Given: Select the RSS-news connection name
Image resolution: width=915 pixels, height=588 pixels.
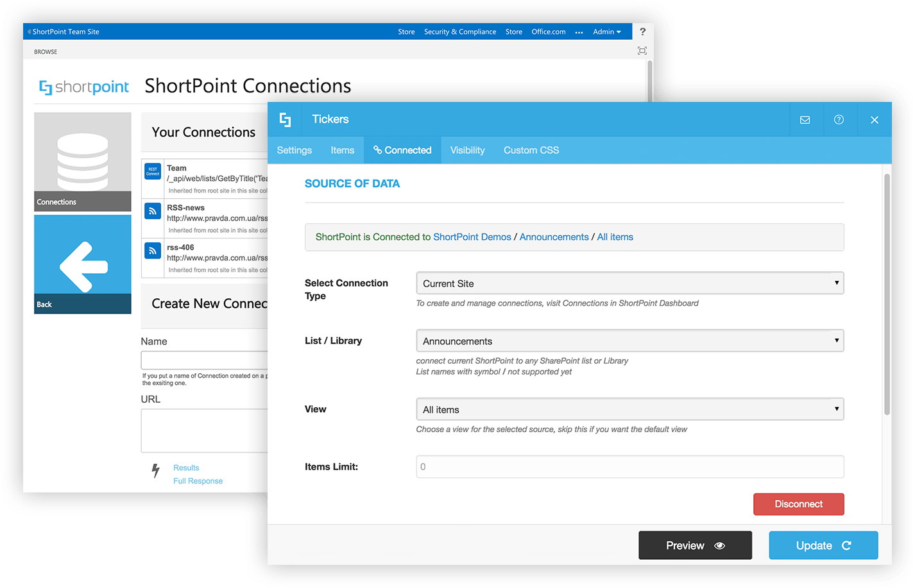Looking at the screenshot, I should click(186, 208).
